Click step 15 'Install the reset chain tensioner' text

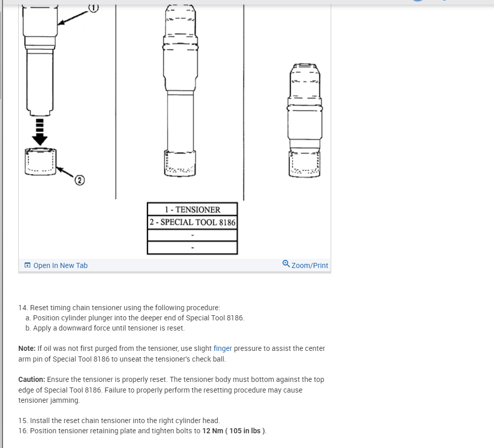(119, 421)
